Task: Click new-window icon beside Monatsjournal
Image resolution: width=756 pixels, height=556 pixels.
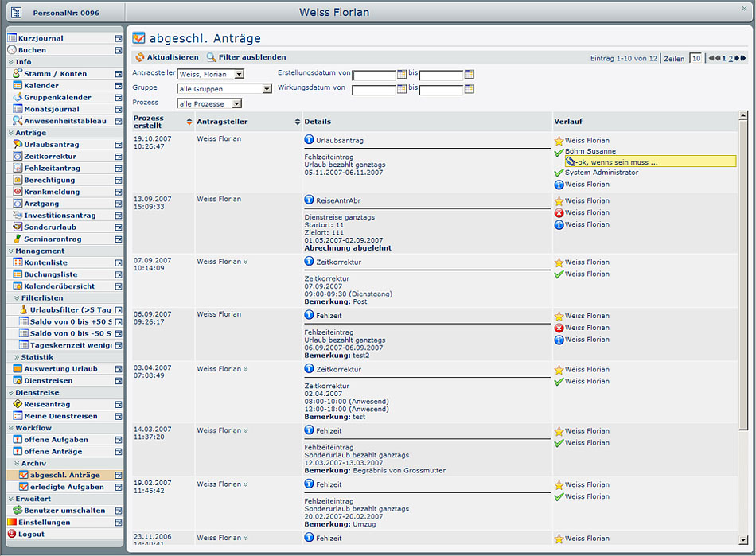Action: (x=119, y=109)
